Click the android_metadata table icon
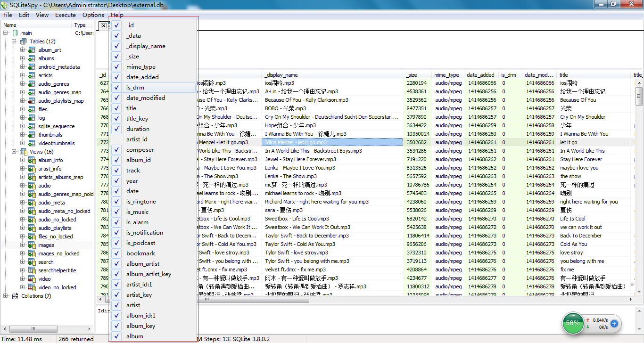The image size is (644, 343). click(x=32, y=67)
